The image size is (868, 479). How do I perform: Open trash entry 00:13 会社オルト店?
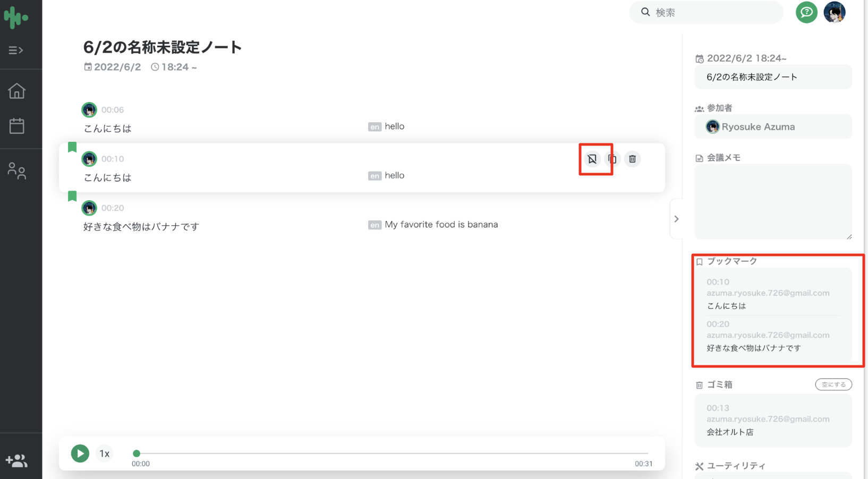pyautogui.click(x=773, y=420)
